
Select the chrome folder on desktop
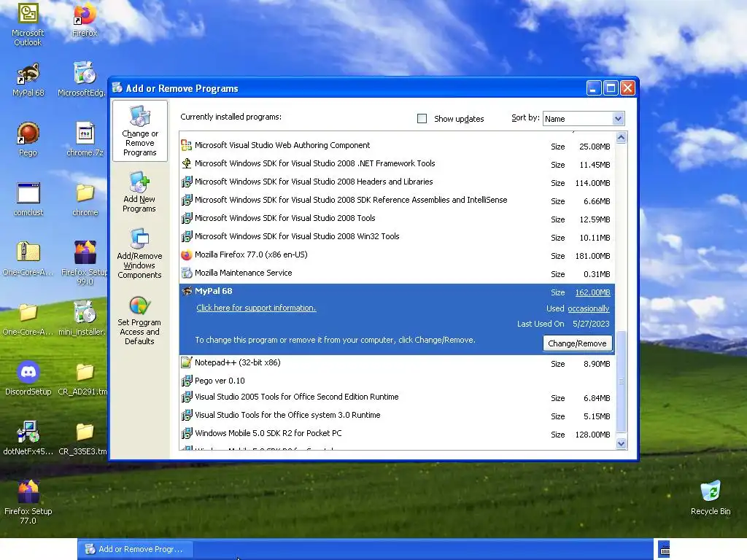pos(85,199)
